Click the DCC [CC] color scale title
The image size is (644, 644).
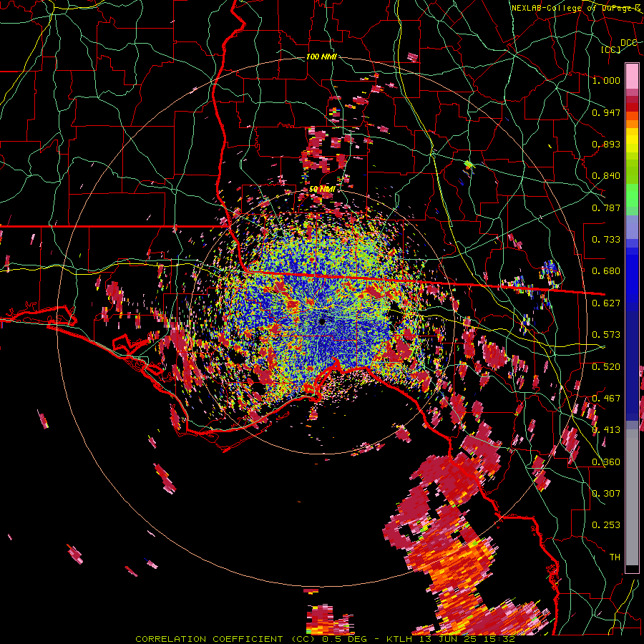[x=620, y=46]
